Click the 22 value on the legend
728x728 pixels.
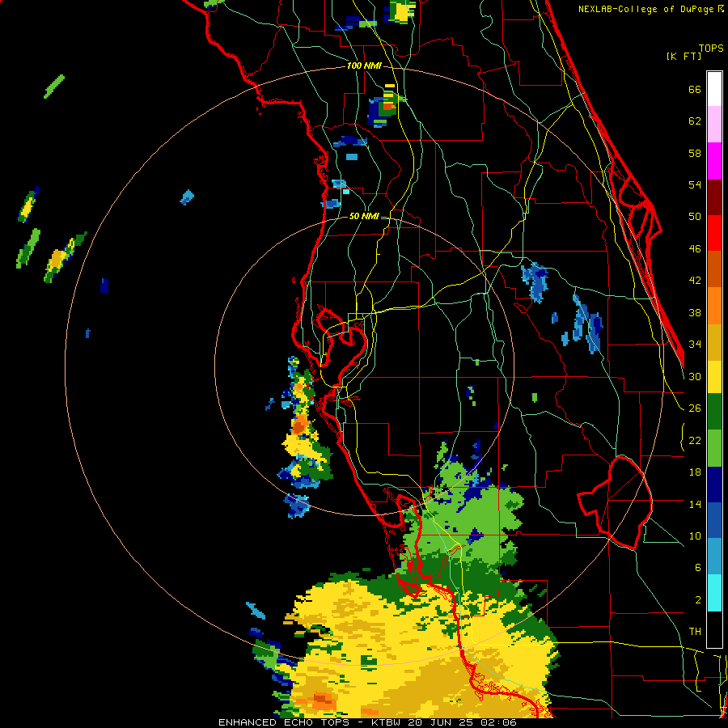click(695, 441)
